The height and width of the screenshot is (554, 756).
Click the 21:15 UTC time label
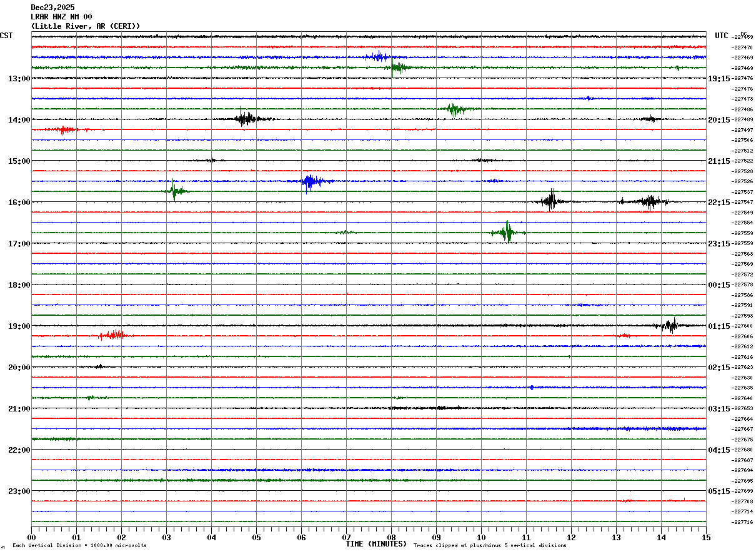pyautogui.click(x=719, y=161)
